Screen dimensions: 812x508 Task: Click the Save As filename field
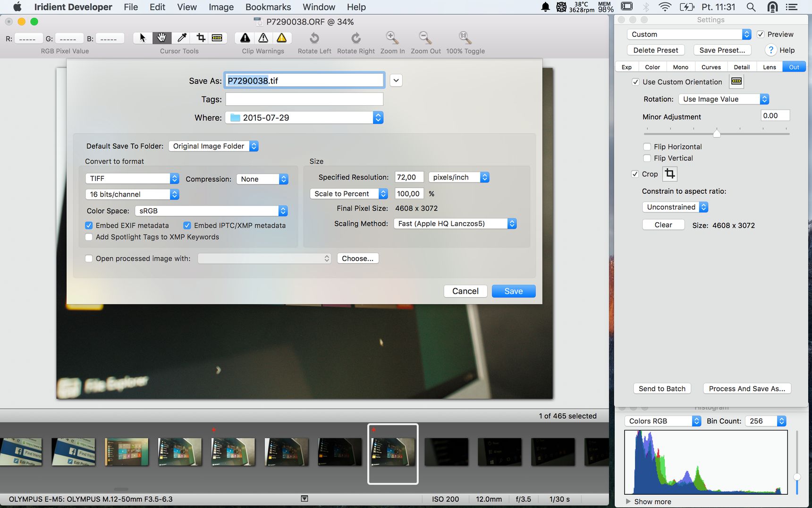[x=304, y=80]
